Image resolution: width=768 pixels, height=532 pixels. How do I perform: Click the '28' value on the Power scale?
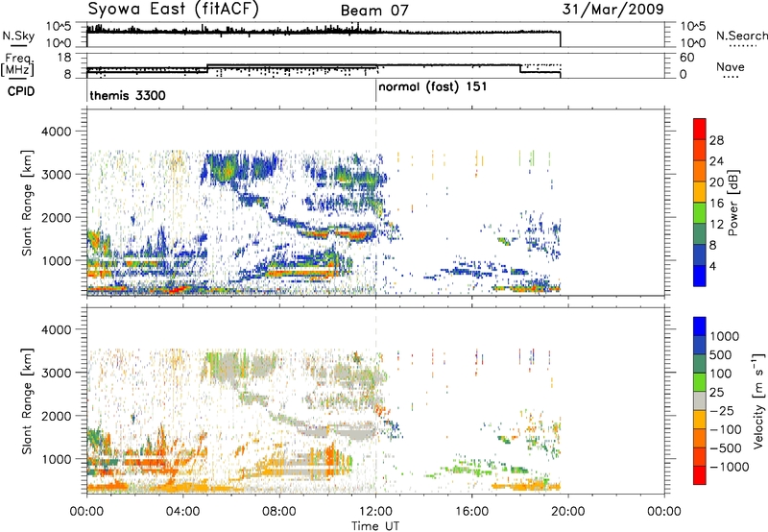716,140
